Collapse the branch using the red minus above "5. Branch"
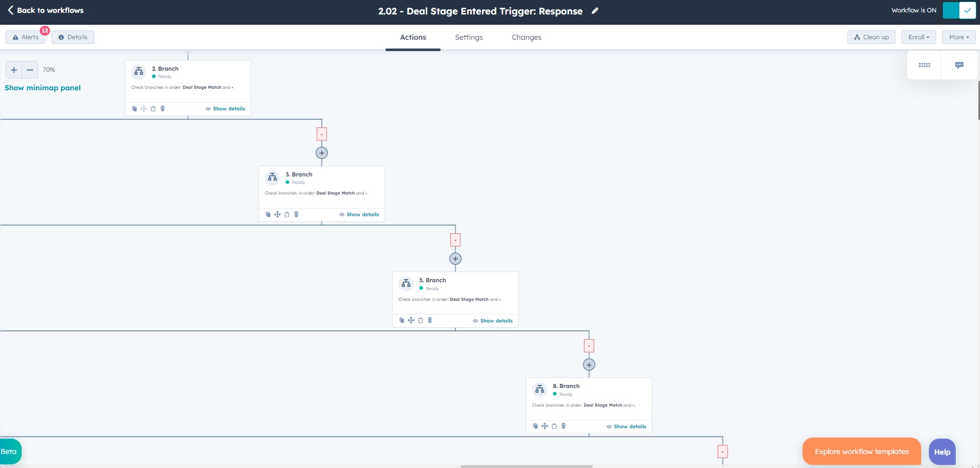The height and width of the screenshot is (468, 980). [455, 239]
